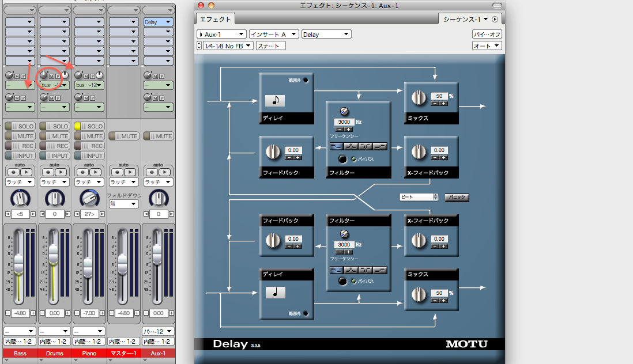Screen dimensions: 633x364
Task: Open the インサート A dropdown
Action: 274,34
